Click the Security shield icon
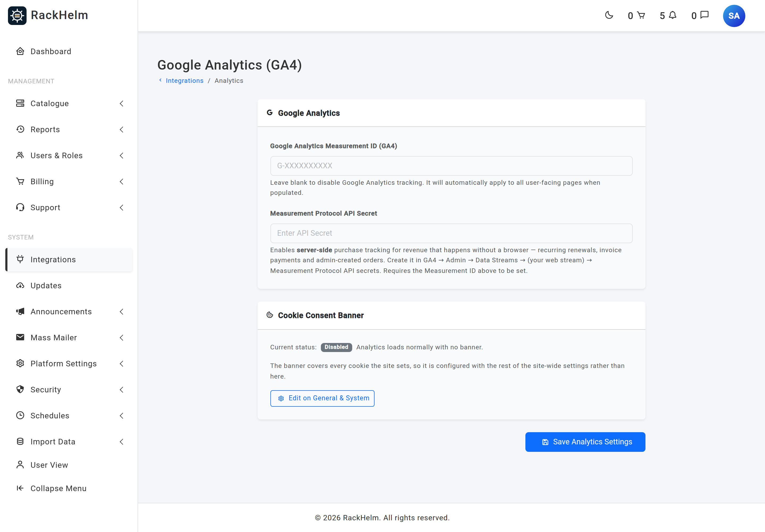The image size is (765, 532). pyautogui.click(x=20, y=389)
